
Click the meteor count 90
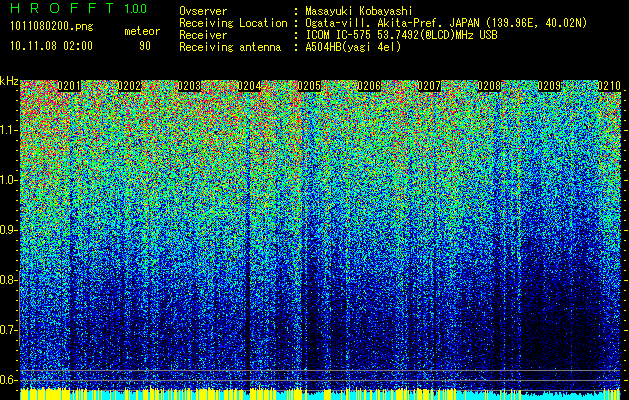pos(145,46)
